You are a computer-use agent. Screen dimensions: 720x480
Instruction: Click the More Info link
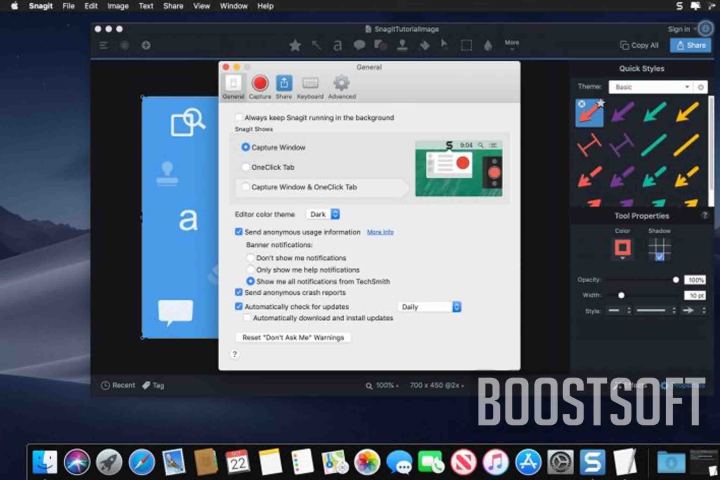click(x=380, y=232)
